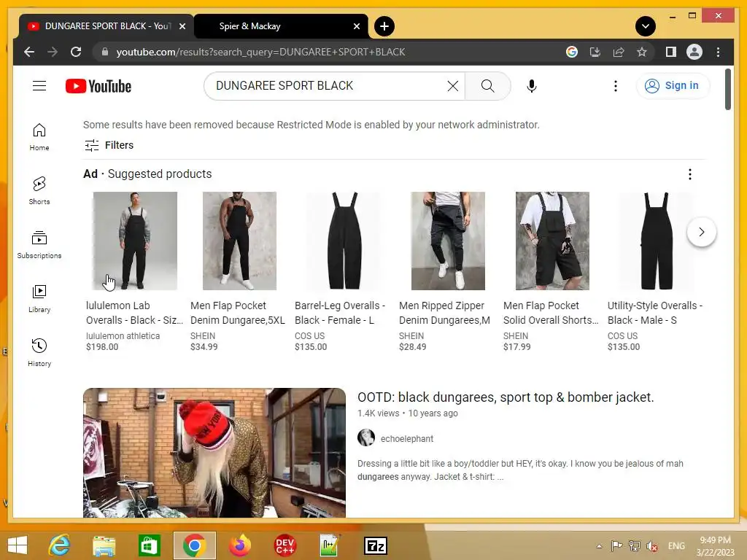Show next suggested products with the arrow
747x560 pixels.
[x=701, y=232]
